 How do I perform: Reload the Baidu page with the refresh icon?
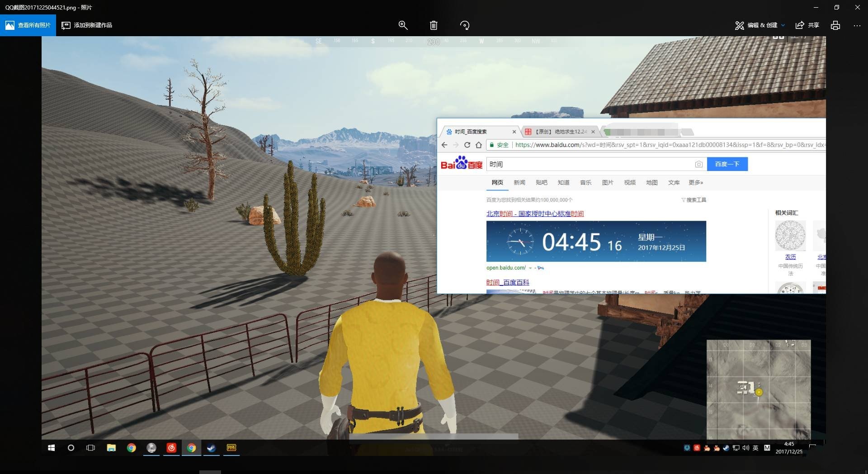(467, 145)
